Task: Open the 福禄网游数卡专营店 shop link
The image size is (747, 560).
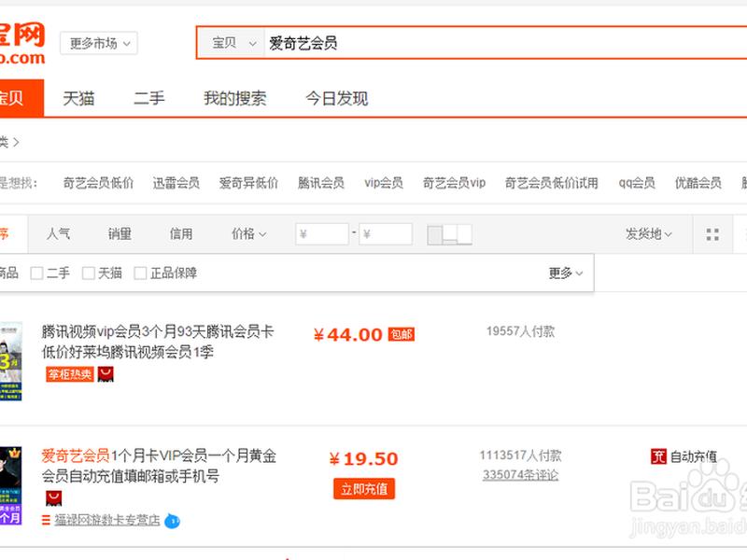Action: tap(107, 521)
